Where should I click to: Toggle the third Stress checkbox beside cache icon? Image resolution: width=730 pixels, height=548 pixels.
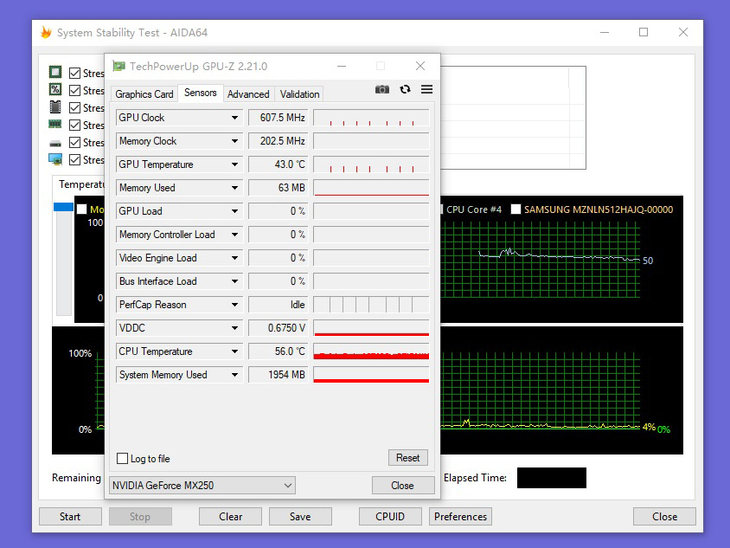point(74,108)
